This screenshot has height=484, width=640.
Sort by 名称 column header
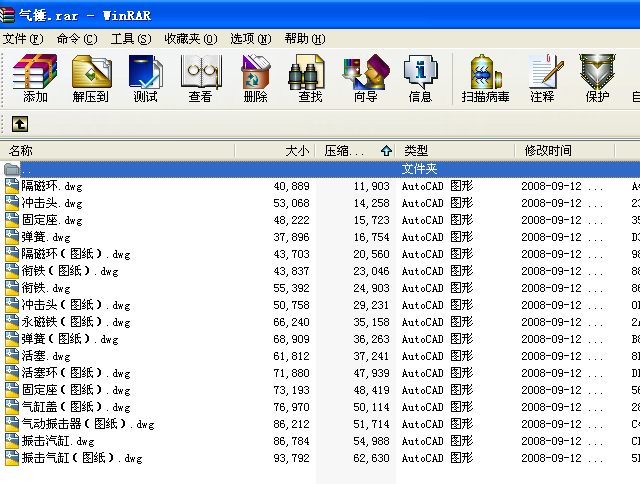pyautogui.click(x=118, y=151)
